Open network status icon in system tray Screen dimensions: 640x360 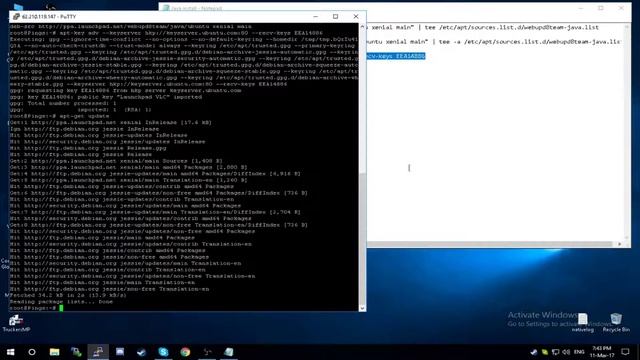pos(556,352)
